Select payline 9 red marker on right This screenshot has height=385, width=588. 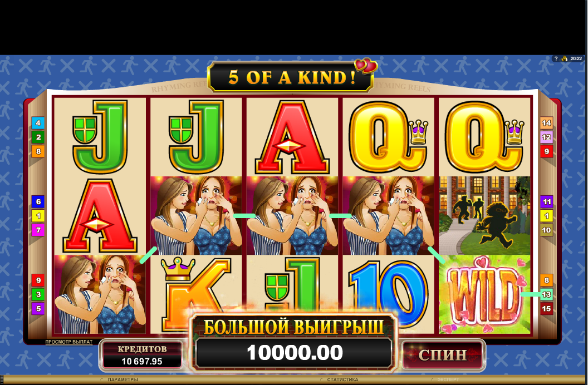(x=546, y=151)
